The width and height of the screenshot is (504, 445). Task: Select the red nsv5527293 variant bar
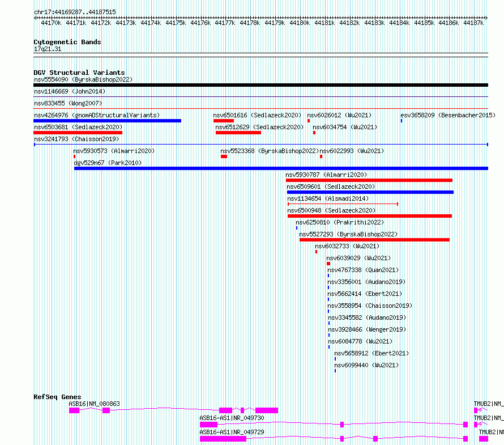374,240
